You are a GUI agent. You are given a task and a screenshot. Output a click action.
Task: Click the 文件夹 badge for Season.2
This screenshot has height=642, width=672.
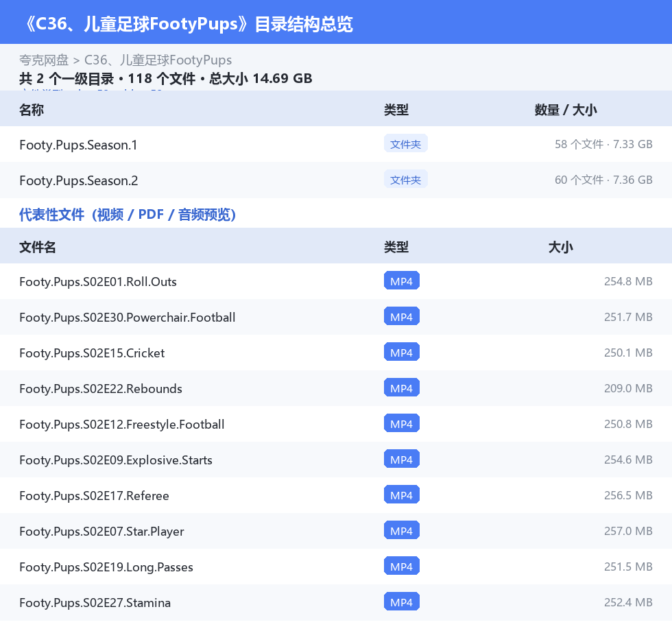pos(405,180)
